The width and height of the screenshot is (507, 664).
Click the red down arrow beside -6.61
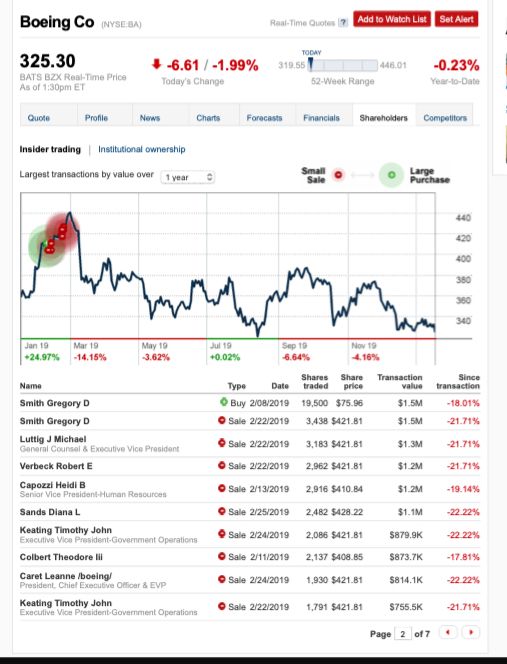[156, 64]
